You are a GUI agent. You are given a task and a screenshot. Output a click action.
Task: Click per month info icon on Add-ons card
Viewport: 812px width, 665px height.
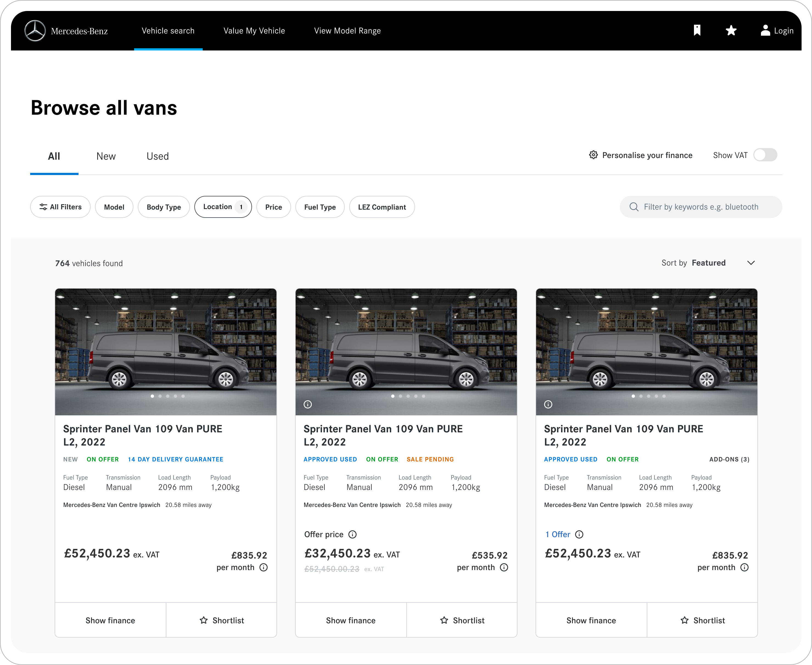pyautogui.click(x=744, y=567)
